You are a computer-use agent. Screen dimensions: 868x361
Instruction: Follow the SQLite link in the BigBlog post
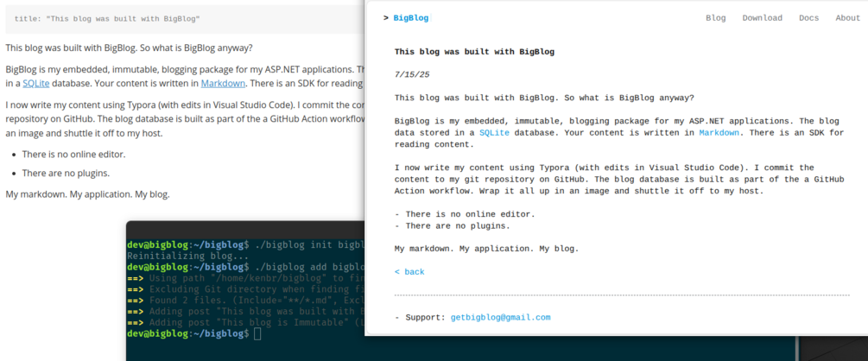pos(494,133)
